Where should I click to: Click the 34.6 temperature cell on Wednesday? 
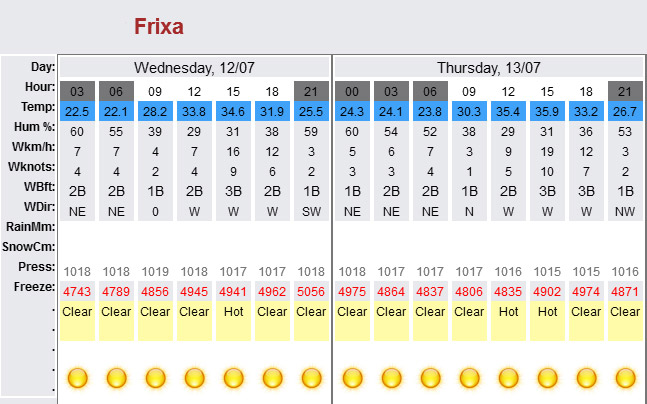[x=233, y=111]
